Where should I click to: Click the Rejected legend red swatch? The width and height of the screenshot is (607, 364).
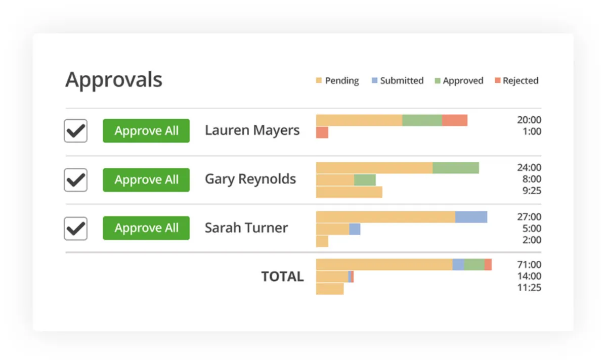coord(497,81)
